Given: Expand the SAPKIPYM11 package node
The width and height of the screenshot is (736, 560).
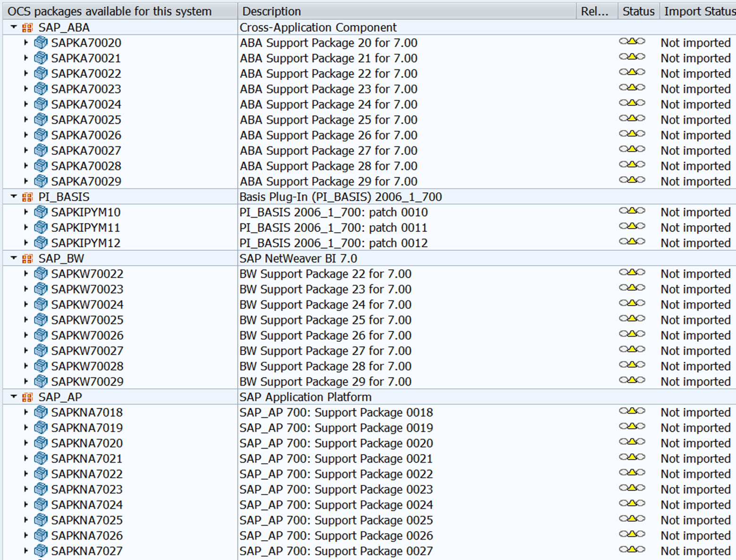Looking at the screenshot, I should point(26,227).
